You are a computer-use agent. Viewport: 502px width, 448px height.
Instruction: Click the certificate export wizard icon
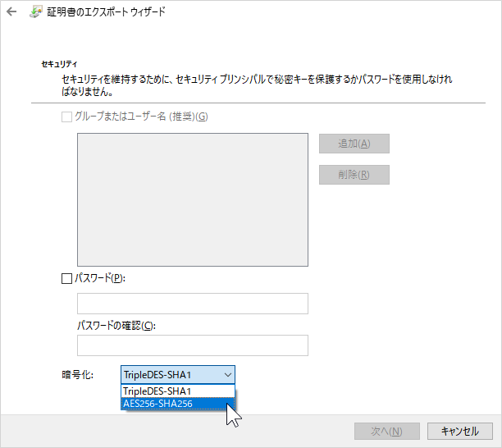[35, 12]
